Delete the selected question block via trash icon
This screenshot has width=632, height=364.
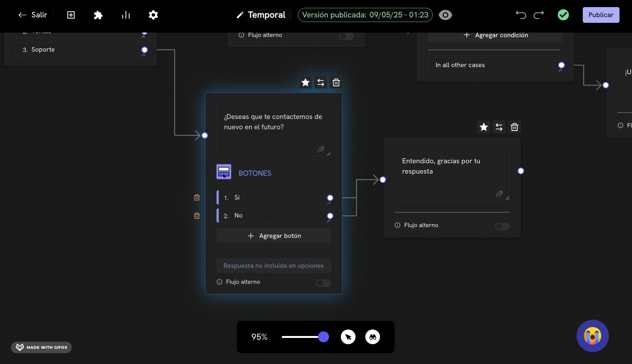336,82
